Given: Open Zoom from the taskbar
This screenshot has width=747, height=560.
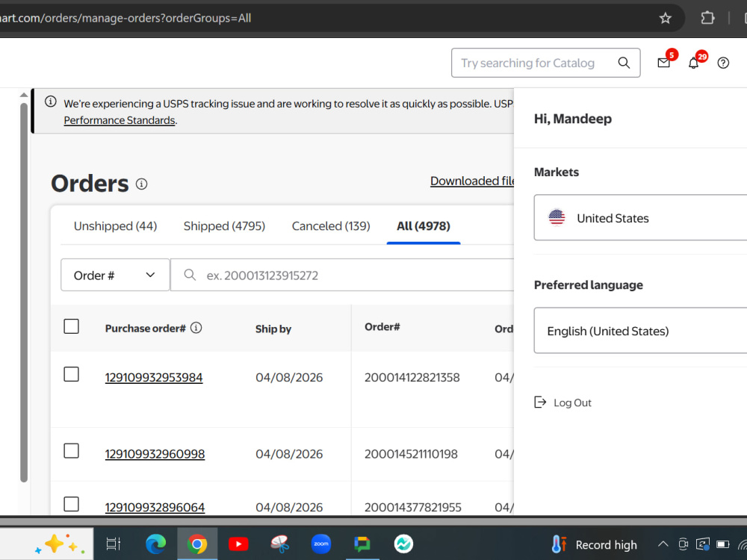Looking at the screenshot, I should [321, 544].
